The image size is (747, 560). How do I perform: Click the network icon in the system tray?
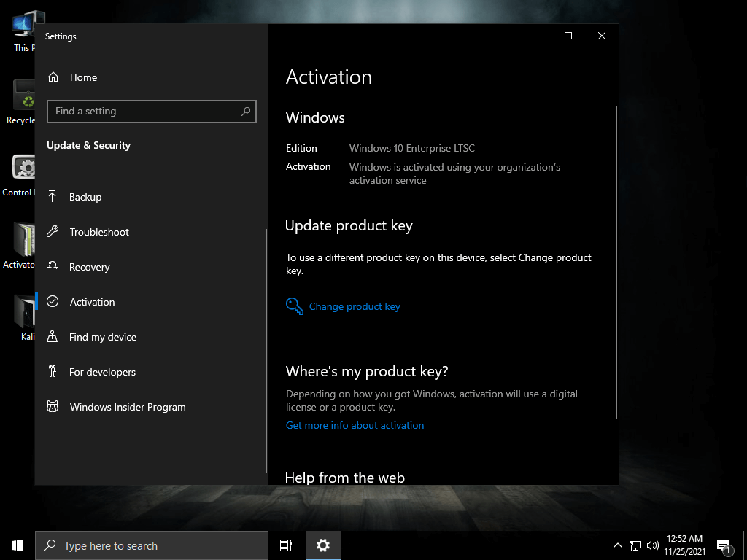tap(635, 545)
